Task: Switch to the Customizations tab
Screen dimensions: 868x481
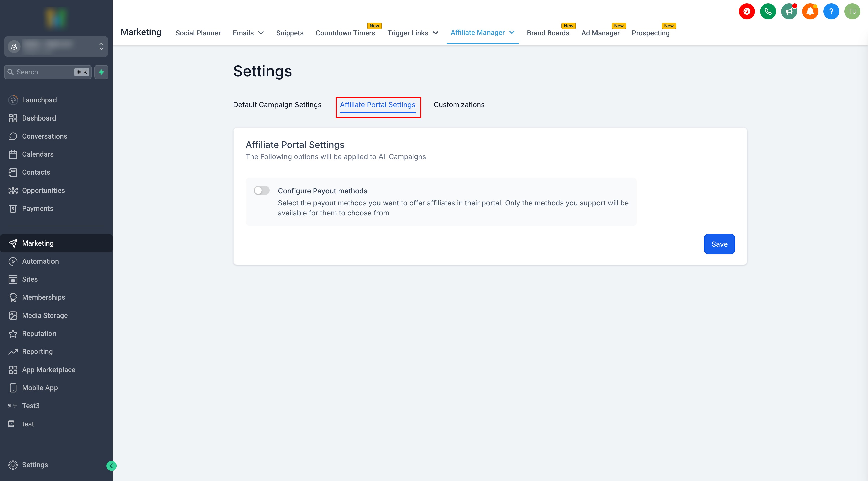Action: (x=459, y=105)
